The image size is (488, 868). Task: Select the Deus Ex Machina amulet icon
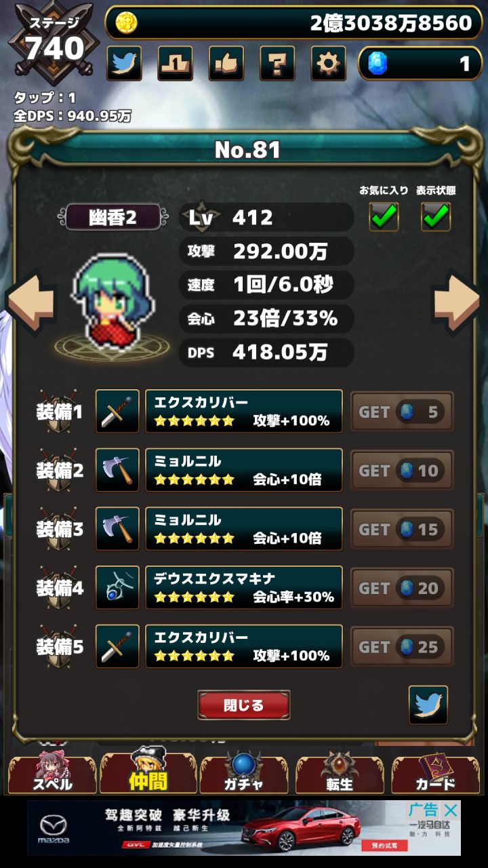(x=117, y=588)
